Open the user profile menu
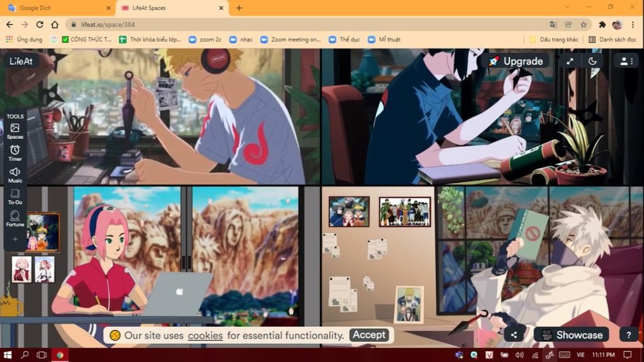644x362 pixels. pos(626,61)
